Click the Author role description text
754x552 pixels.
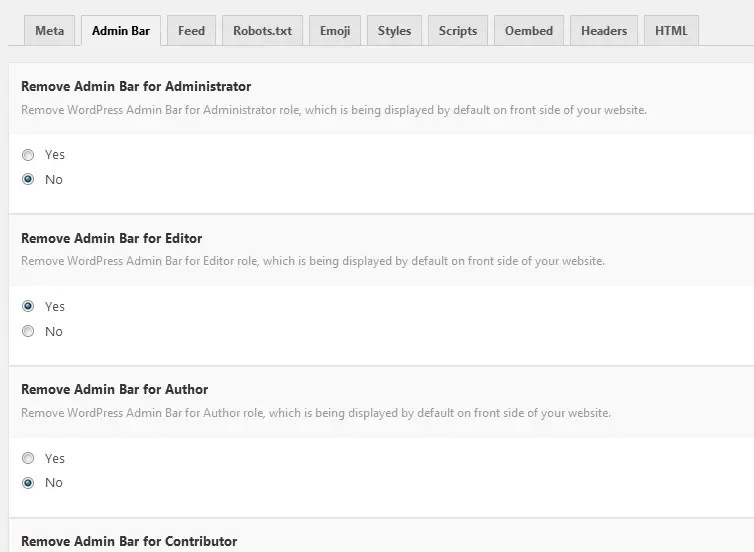click(315, 413)
